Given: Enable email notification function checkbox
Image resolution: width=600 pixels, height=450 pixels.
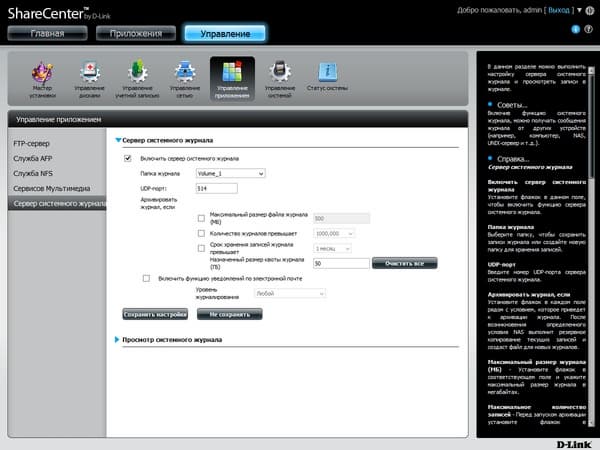Looking at the screenshot, I should [146, 278].
